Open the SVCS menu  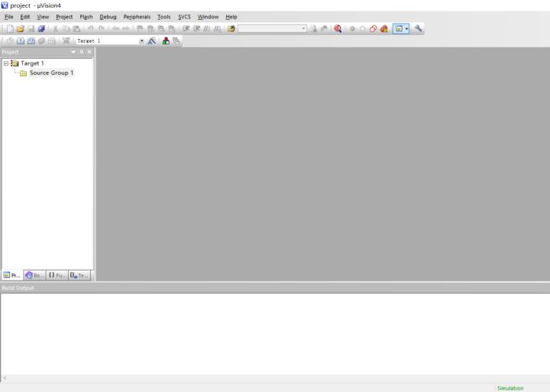[x=184, y=17]
